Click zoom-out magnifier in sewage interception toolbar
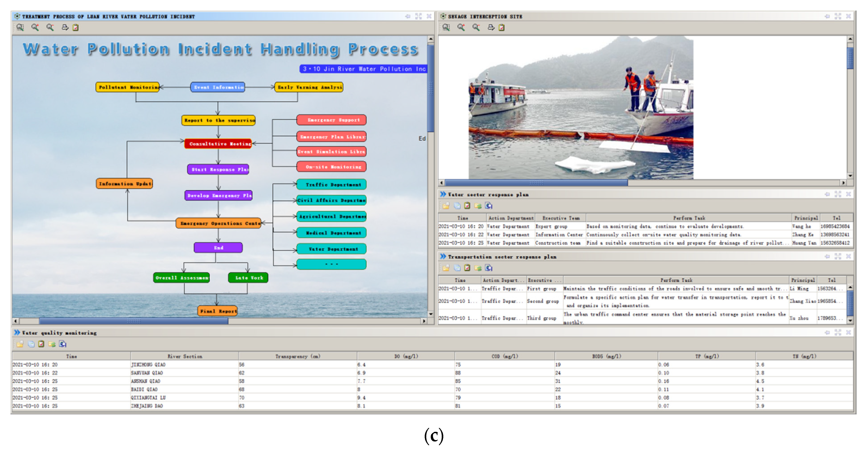868x454 pixels. (476, 27)
